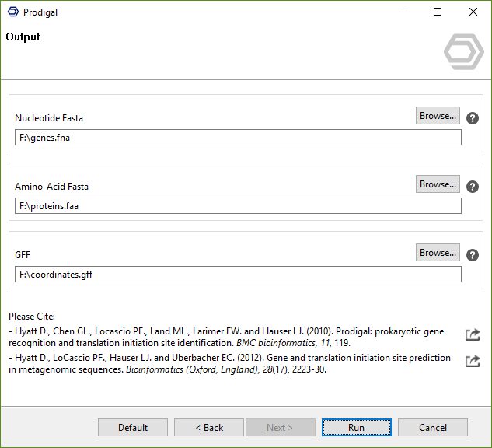Open the 2010 Hyatt citation link icon
This screenshot has height=448, width=492.
click(472, 334)
